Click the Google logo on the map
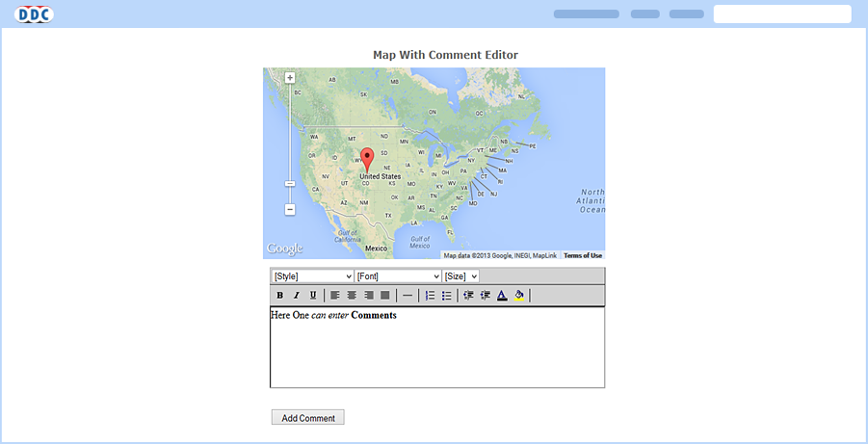The image size is (868, 444). click(284, 248)
